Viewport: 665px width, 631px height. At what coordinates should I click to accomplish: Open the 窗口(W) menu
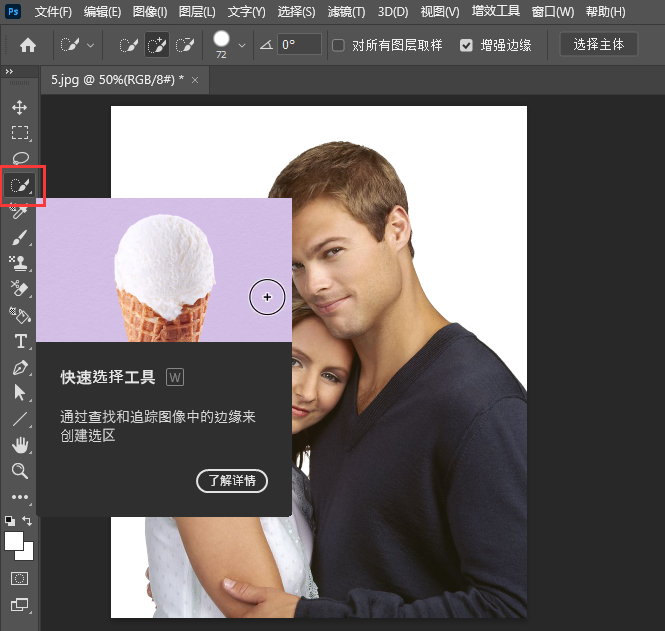pyautogui.click(x=553, y=12)
